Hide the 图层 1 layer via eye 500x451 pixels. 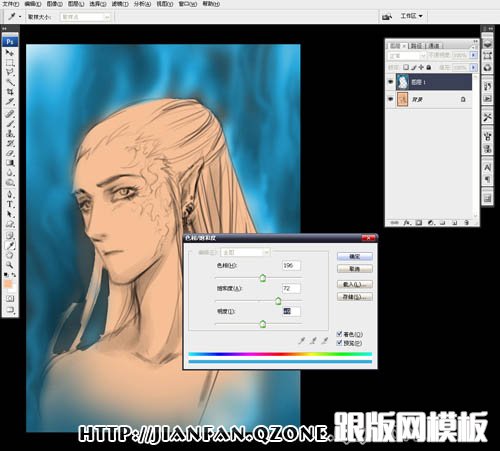pyautogui.click(x=391, y=82)
